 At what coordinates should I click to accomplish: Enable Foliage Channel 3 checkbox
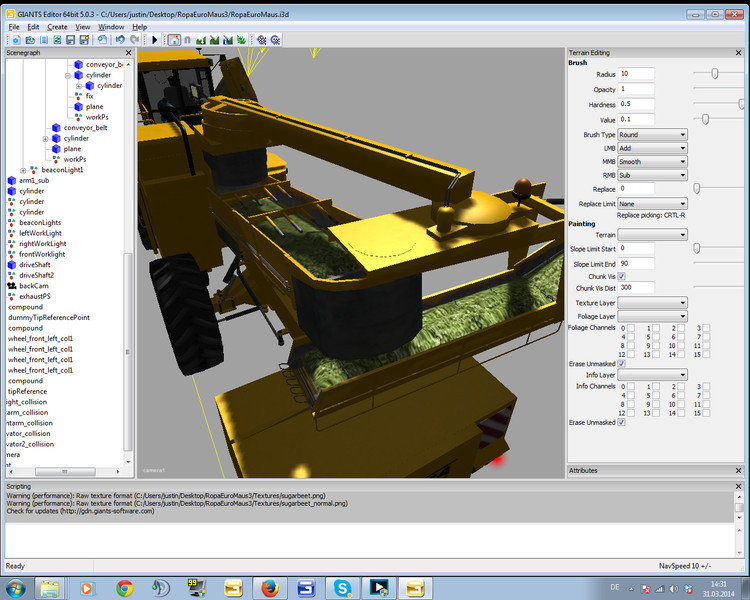tap(706, 328)
